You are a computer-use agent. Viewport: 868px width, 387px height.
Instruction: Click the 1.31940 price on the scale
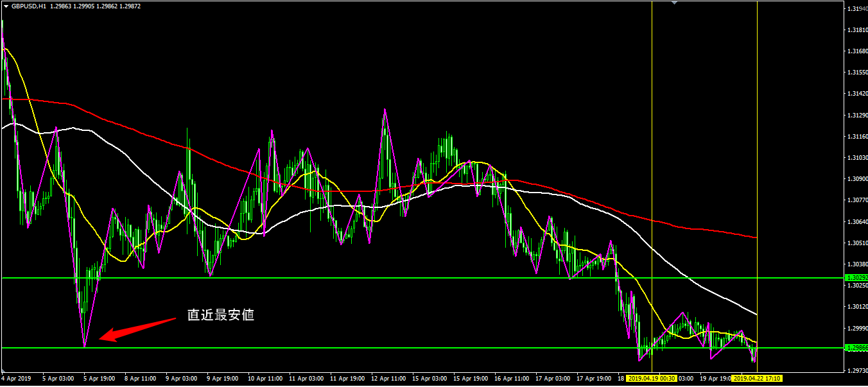click(x=856, y=9)
